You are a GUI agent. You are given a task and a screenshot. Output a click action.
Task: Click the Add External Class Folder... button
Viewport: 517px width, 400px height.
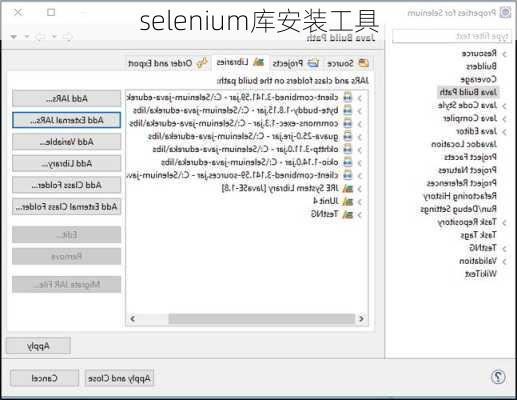click(67, 207)
